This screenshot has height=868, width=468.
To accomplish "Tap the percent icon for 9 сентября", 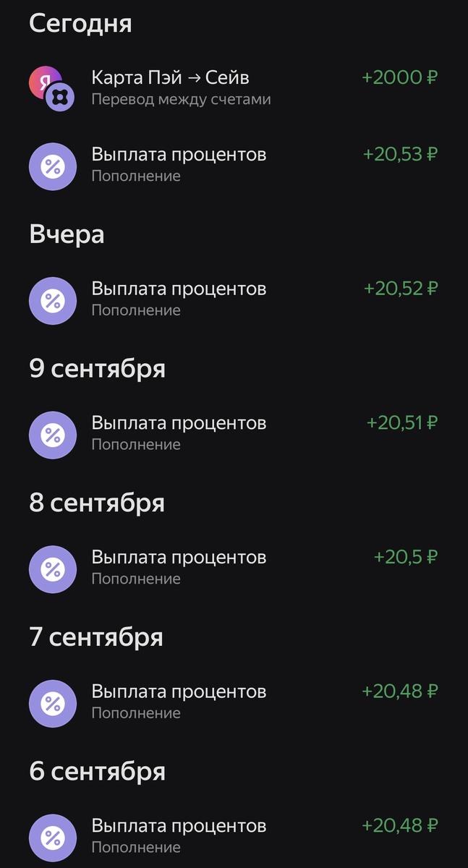I will [x=52, y=435].
